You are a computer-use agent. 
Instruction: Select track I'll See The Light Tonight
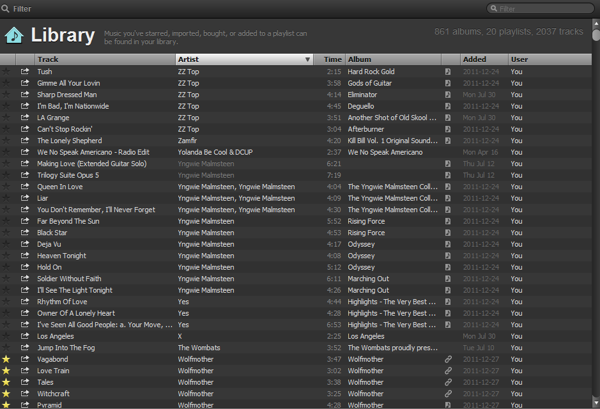pyautogui.click(x=75, y=290)
